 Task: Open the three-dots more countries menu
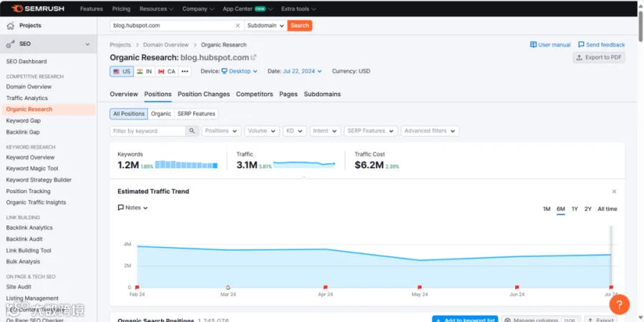pos(185,72)
